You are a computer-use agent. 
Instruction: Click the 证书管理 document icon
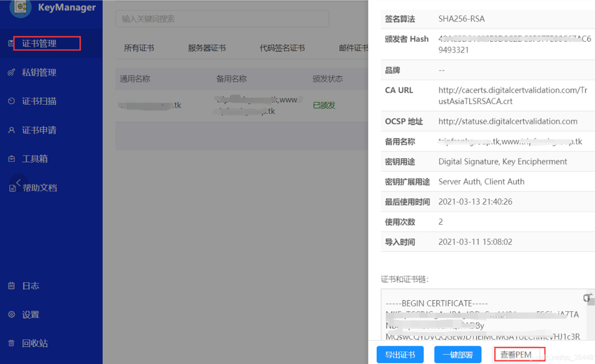[10, 43]
